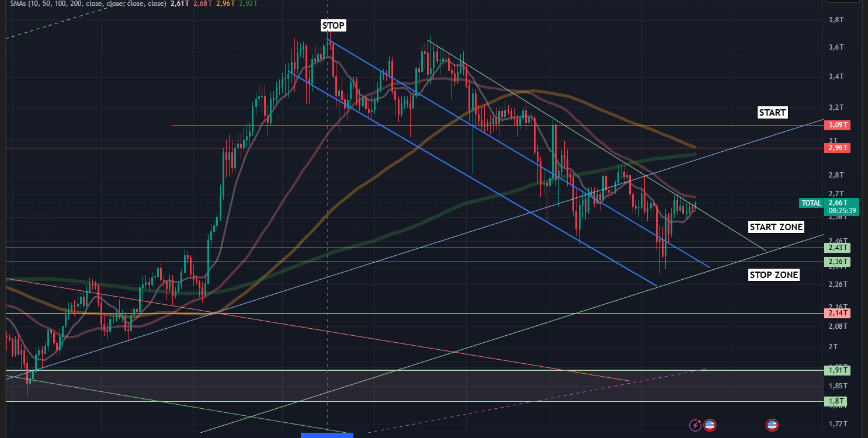Viewport: 868px width, 438px height.
Task: Click the 2,36T green price label
Action: 836,262
